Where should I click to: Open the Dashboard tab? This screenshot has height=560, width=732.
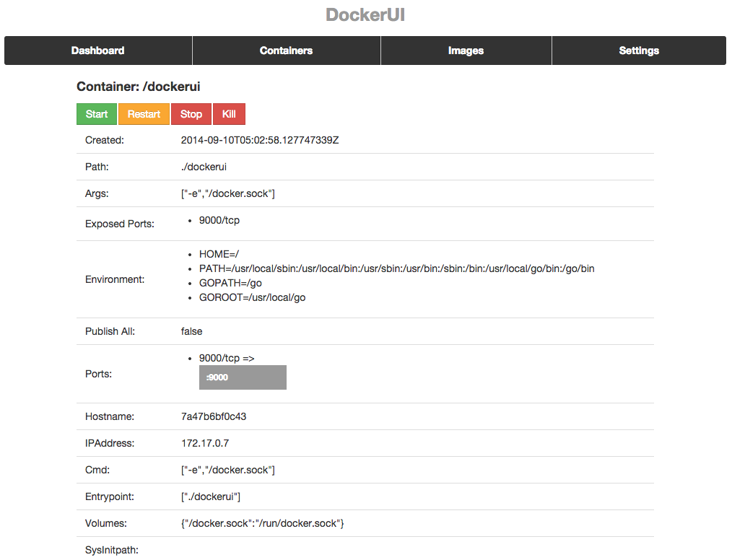(x=98, y=51)
